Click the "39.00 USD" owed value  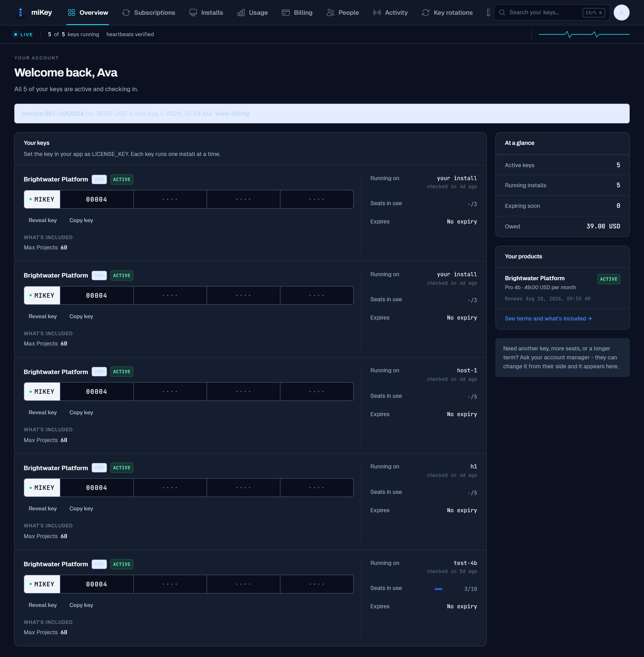click(x=603, y=226)
